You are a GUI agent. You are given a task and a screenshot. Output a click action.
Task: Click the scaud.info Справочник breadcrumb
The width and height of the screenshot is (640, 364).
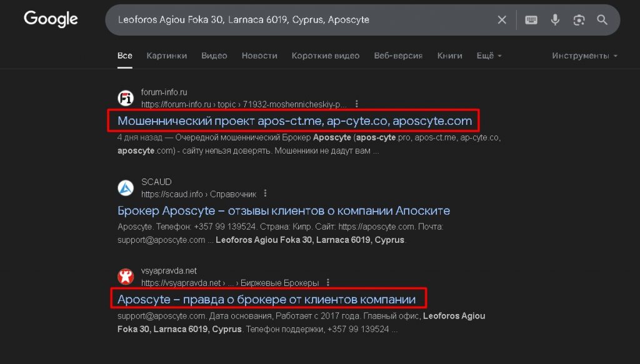click(199, 194)
